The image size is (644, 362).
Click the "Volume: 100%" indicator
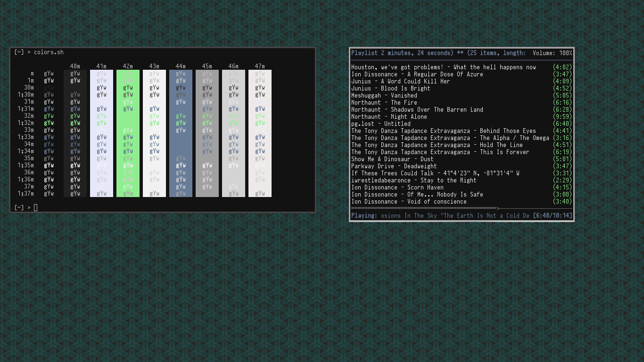pos(553,53)
